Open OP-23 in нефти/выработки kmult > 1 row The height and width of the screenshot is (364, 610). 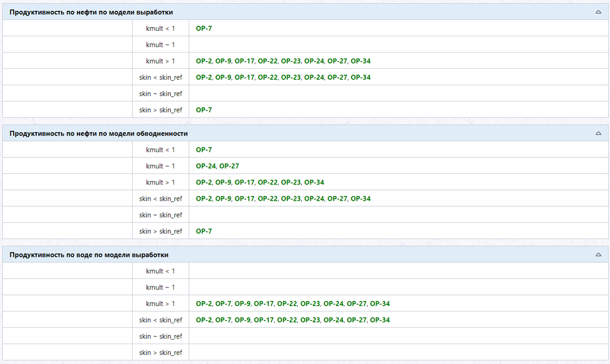pyautogui.click(x=291, y=61)
